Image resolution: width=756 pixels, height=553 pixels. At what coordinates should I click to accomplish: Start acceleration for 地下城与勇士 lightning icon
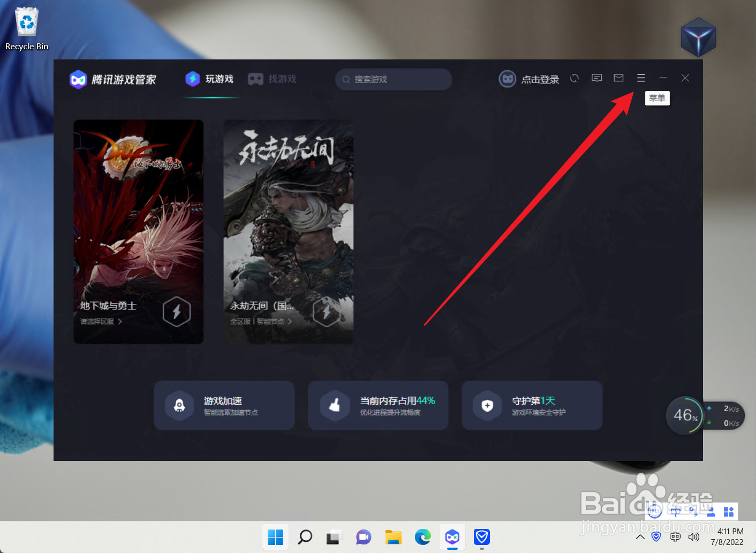tap(177, 312)
